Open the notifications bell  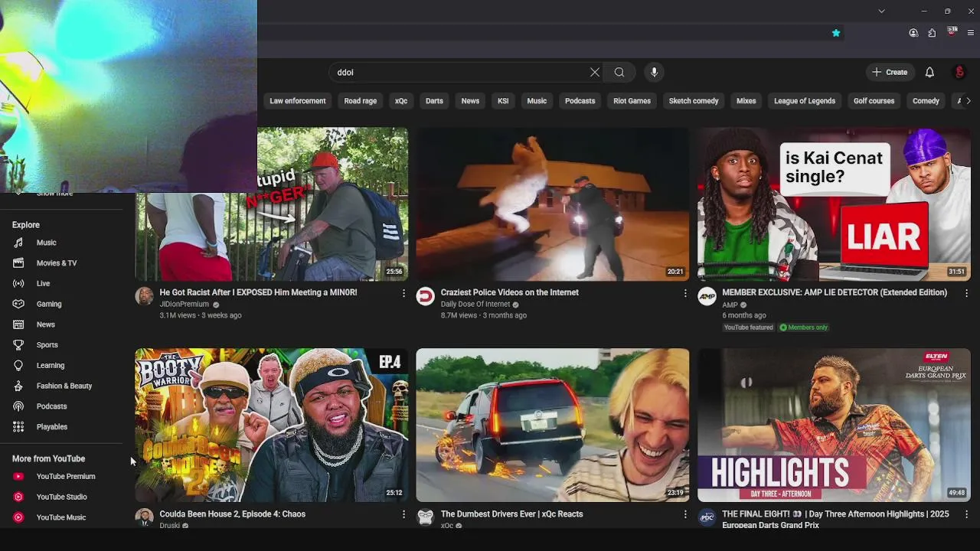tap(929, 72)
